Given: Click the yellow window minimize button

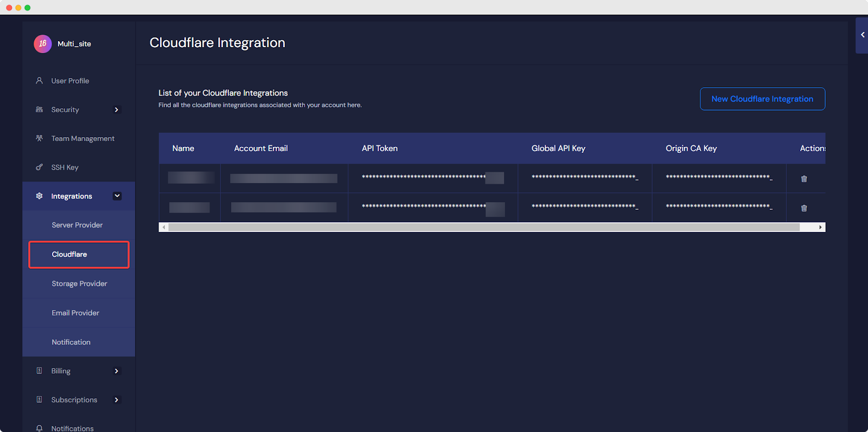Looking at the screenshot, I should tap(18, 8).
